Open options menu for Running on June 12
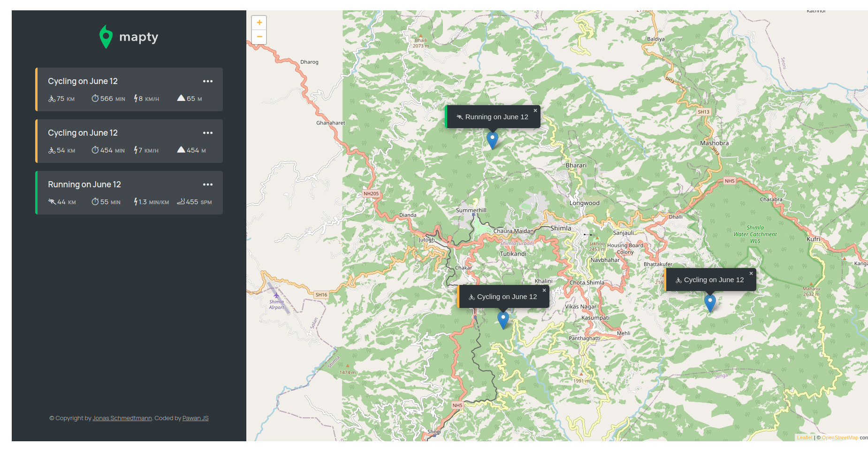 click(x=207, y=184)
